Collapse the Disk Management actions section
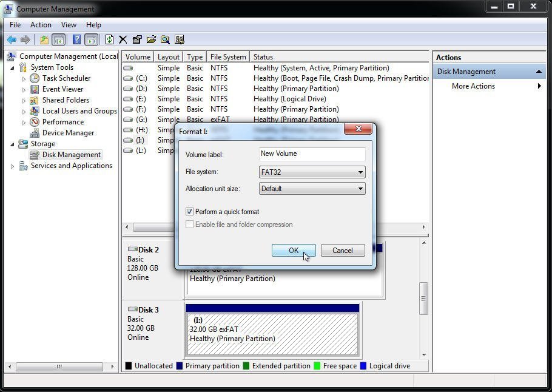This screenshot has width=552, height=392. tap(539, 72)
